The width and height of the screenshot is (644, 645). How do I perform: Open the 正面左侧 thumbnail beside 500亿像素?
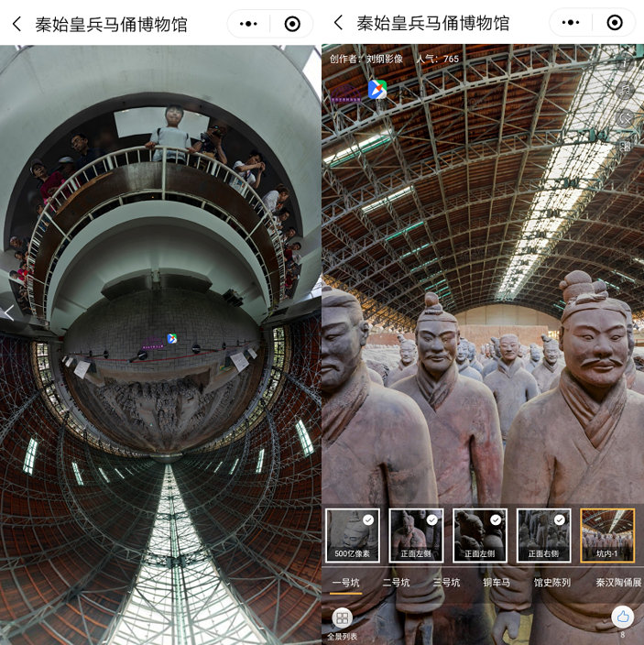pyautogui.click(x=416, y=535)
